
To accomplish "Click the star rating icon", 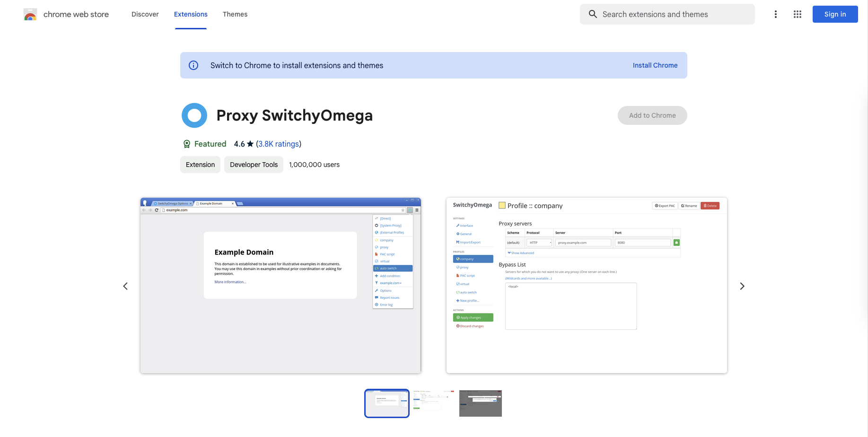I will pyautogui.click(x=249, y=144).
